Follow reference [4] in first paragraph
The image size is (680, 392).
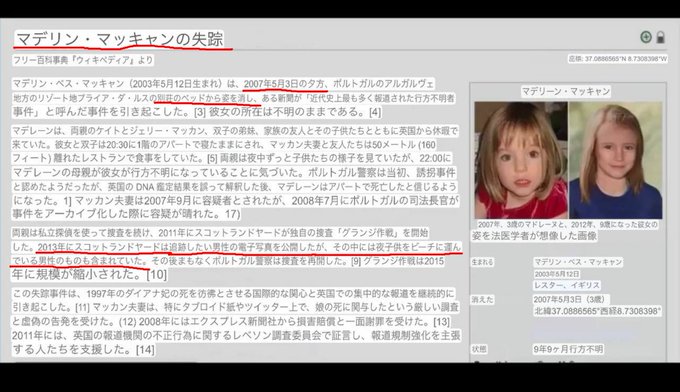point(375,112)
